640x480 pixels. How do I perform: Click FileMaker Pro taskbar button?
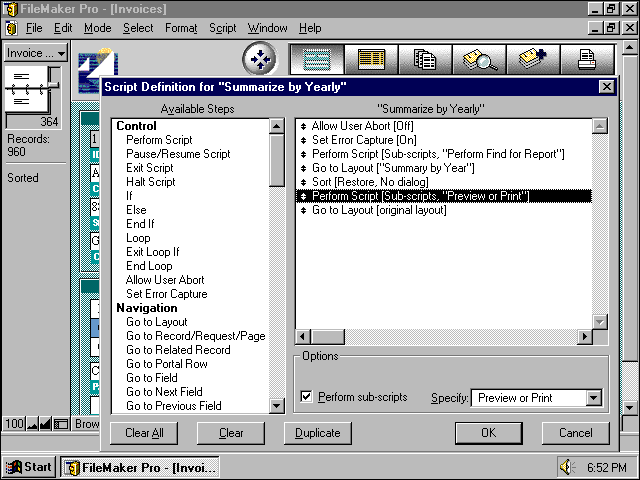(140, 467)
